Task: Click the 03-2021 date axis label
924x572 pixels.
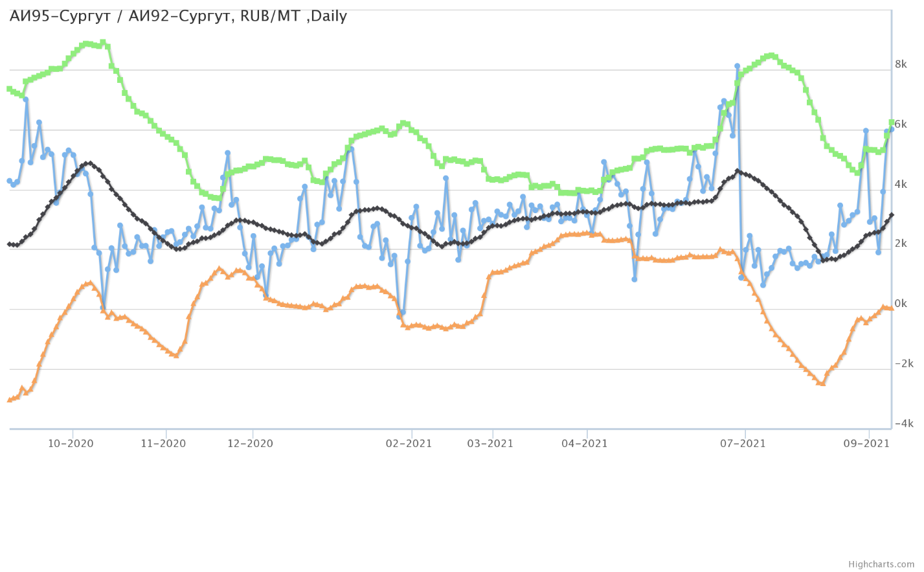Action: coord(490,444)
